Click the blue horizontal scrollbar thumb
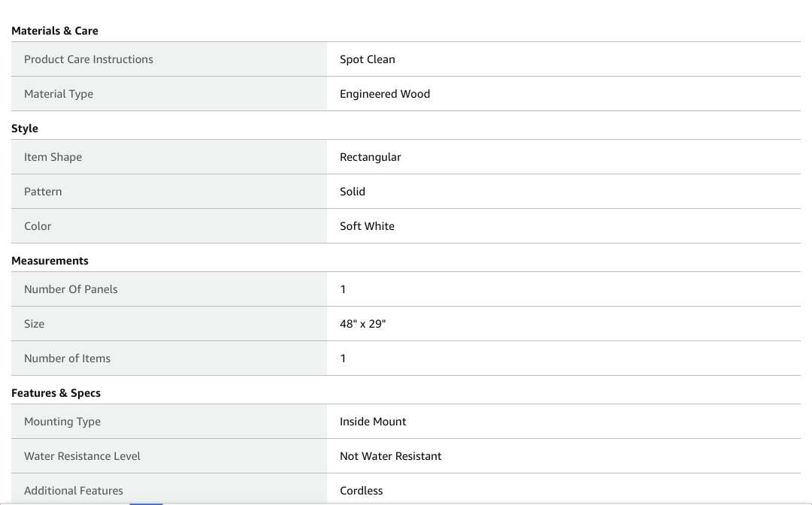 coord(146,503)
